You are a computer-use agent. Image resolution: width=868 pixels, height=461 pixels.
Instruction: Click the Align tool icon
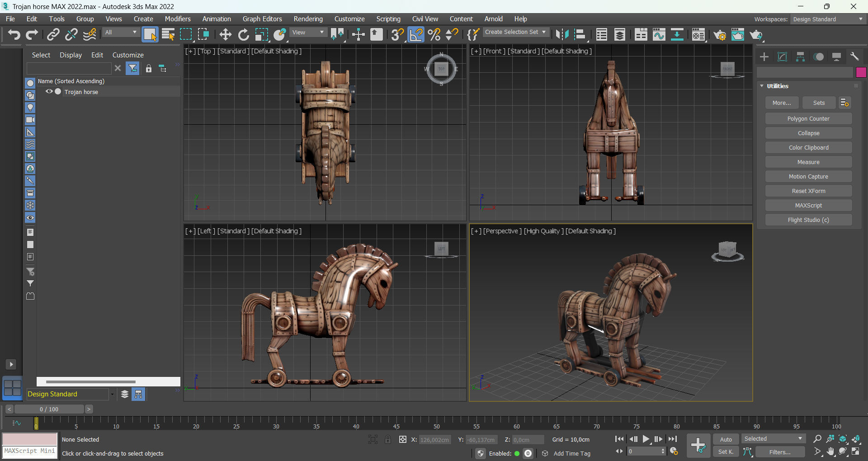[x=580, y=34]
